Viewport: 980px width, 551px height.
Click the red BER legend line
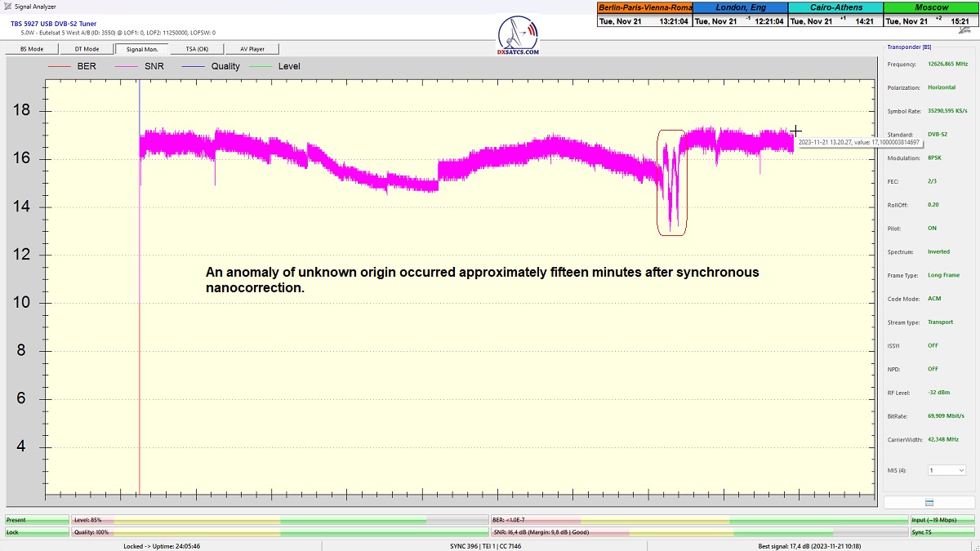(x=60, y=66)
